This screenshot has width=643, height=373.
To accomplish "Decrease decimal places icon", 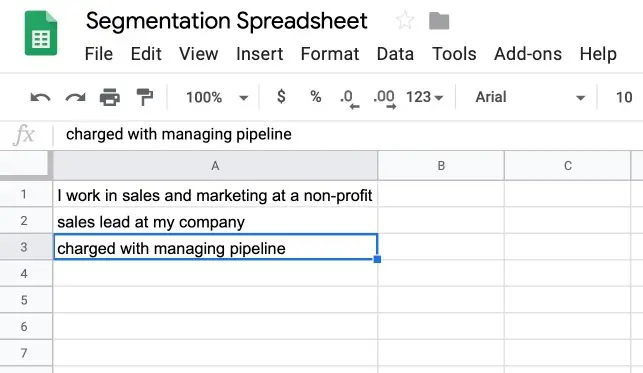I will [x=349, y=98].
